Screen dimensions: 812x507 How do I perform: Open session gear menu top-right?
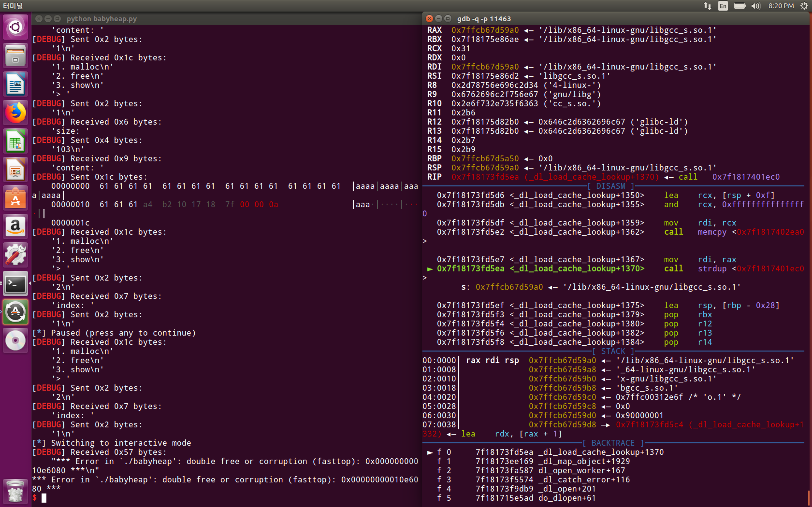(x=804, y=6)
